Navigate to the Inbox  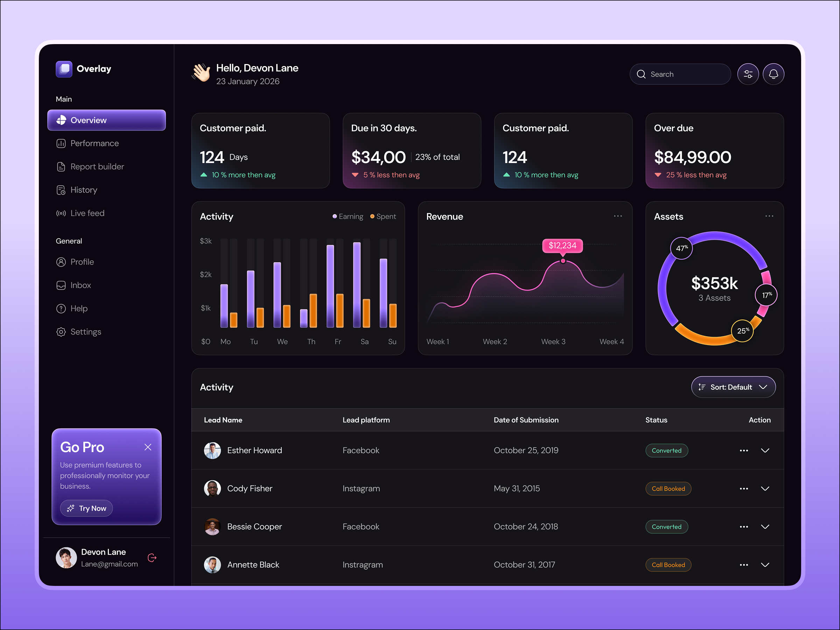80,285
